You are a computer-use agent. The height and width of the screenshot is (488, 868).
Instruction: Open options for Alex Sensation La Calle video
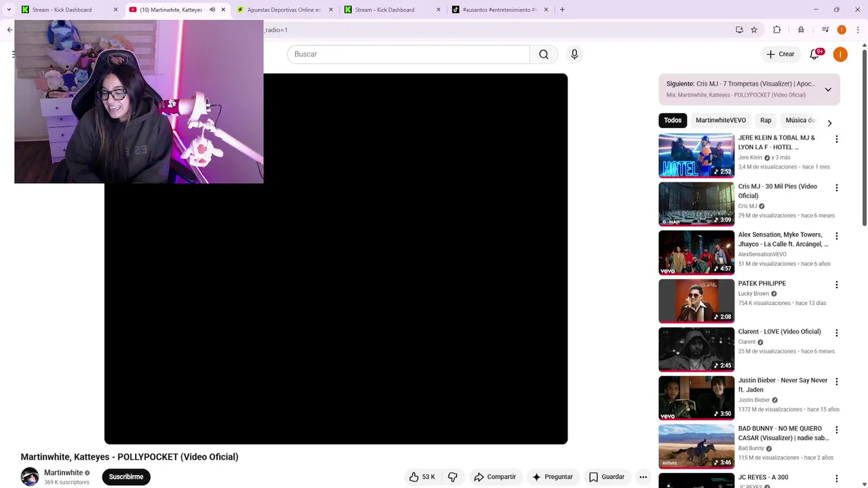[x=836, y=236]
